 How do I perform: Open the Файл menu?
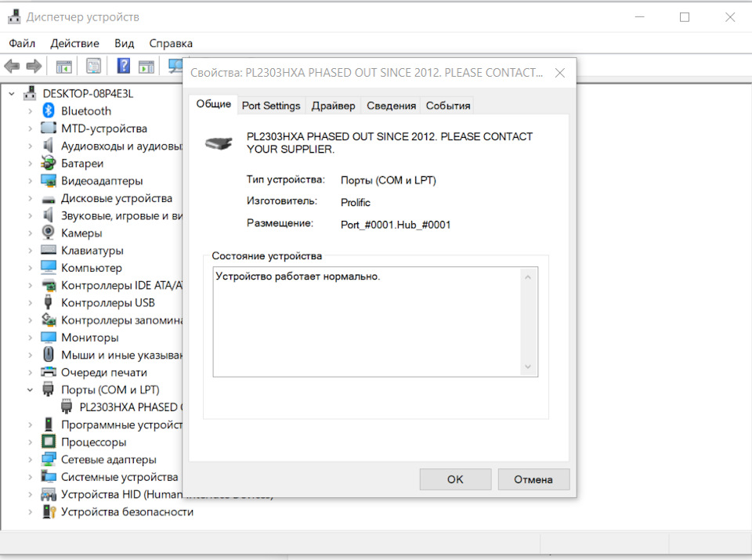(x=22, y=43)
